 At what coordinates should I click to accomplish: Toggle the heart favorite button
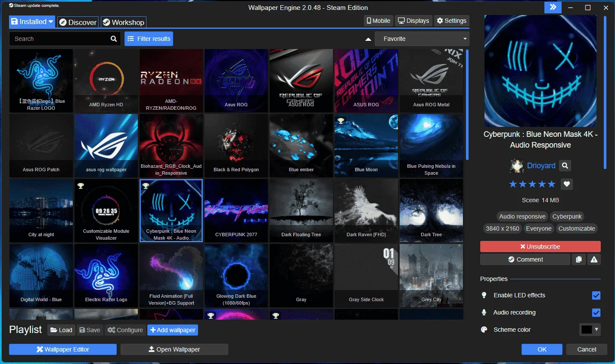[567, 184]
